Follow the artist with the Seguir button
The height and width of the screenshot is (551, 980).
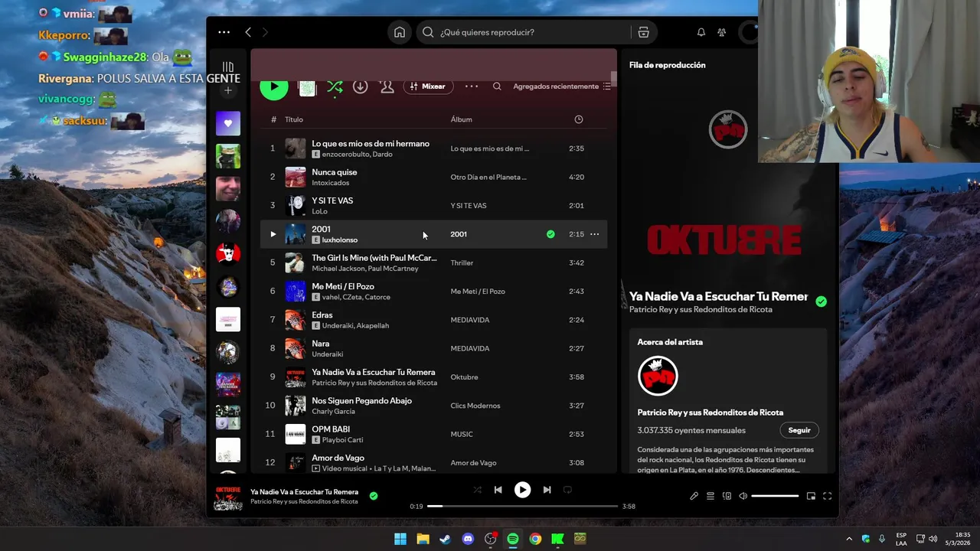click(799, 430)
